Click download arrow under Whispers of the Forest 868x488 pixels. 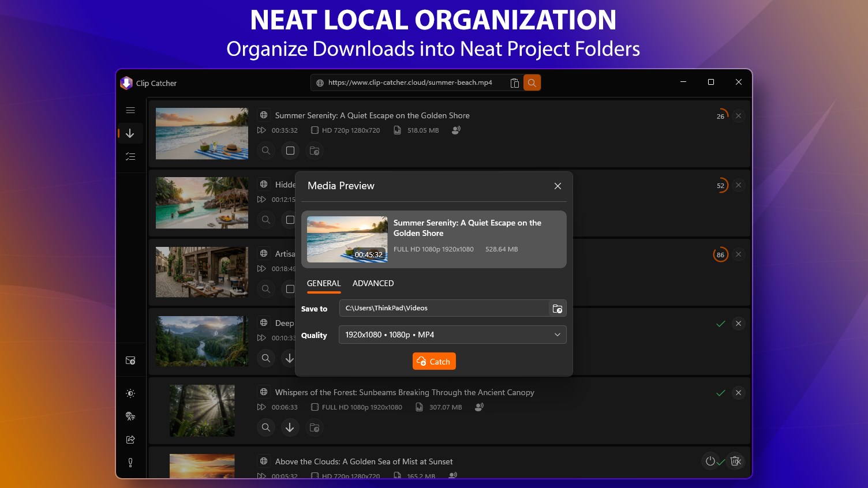pyautogui.click(x=290, y=427)
